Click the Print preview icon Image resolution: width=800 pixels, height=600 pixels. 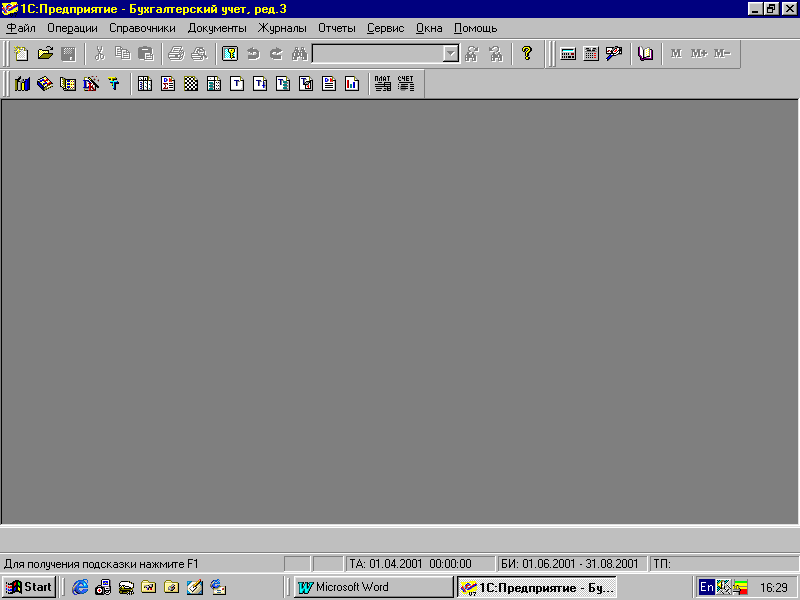click(x=199, y=54)
